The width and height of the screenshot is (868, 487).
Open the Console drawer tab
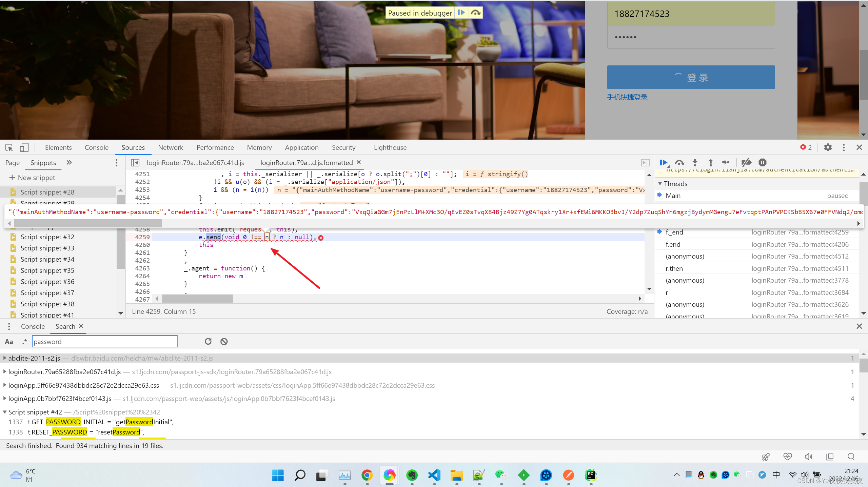pyautogui.click(x=33, y=326)
